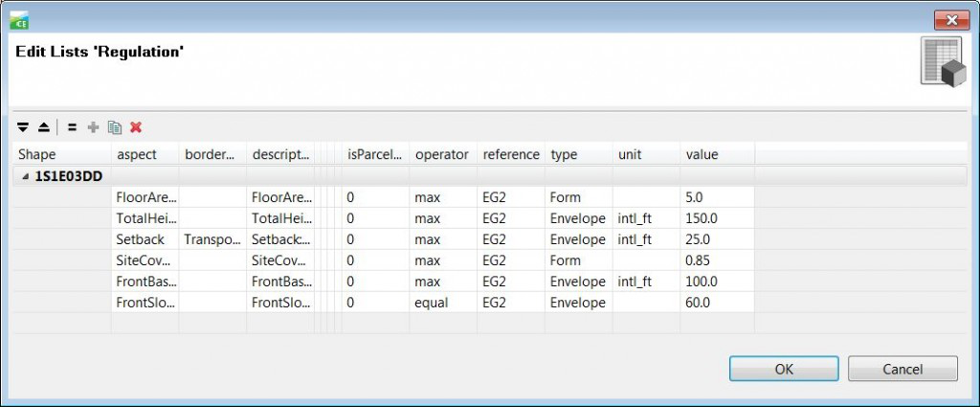Select the FrontSlo... aspect cell
The width and height of the screenshot is (980, 407).
coord(145,303)
